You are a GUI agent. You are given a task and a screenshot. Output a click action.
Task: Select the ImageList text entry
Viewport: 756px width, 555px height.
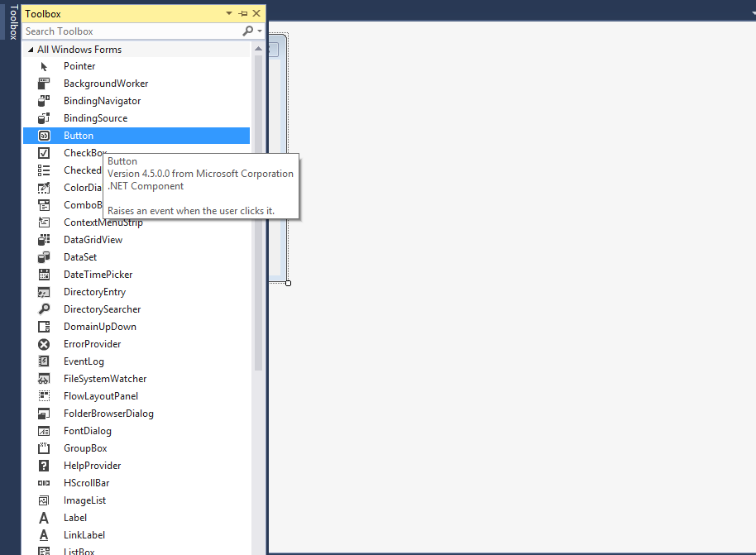pyautogui.click(x=85, y=500)
